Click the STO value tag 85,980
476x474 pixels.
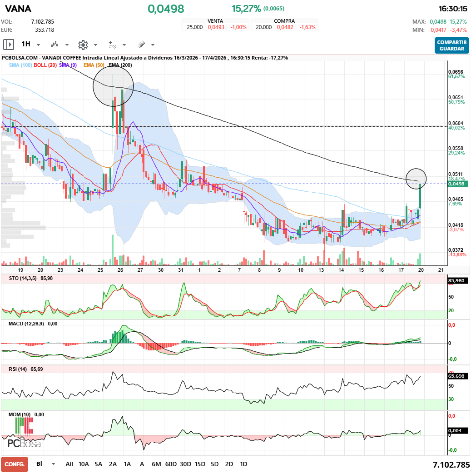(x=457, y=280)
